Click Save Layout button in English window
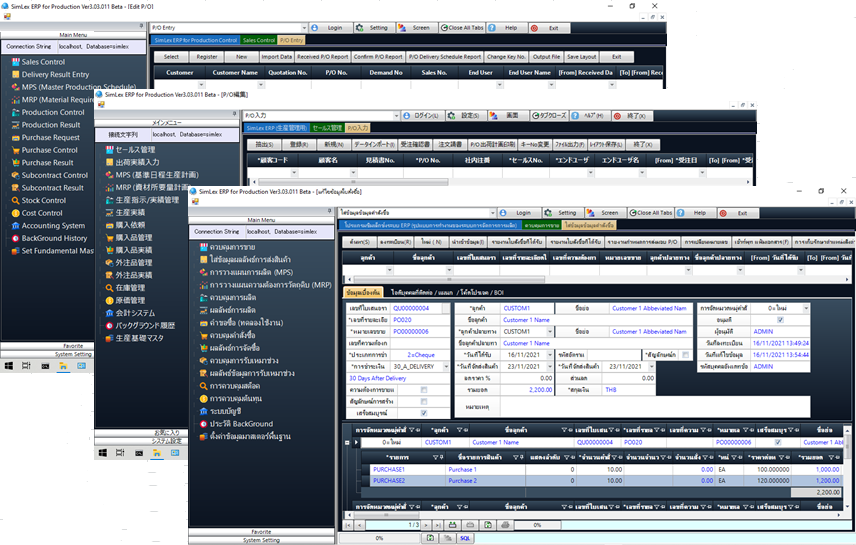The image size is (856, 545). tap(581, 57)
